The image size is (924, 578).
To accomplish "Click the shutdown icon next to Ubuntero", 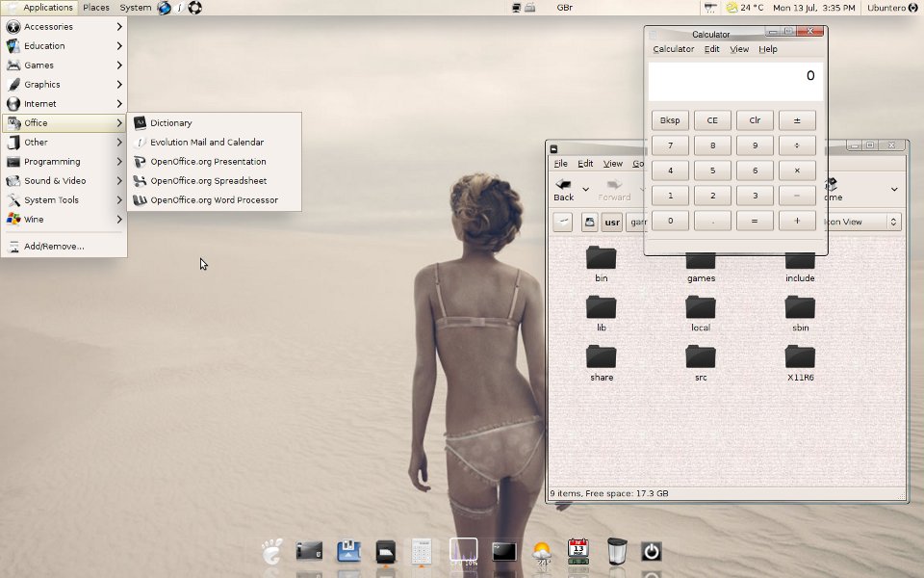I will (x=913, y=8).
